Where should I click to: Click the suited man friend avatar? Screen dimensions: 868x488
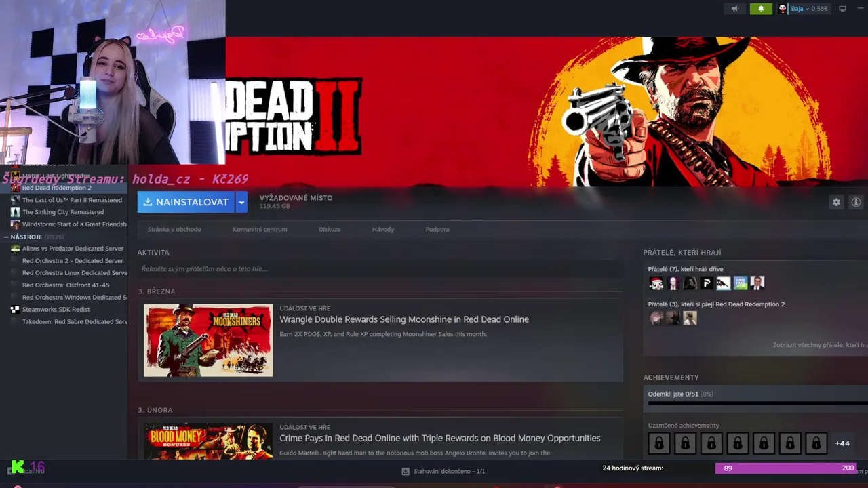[757, 283]
